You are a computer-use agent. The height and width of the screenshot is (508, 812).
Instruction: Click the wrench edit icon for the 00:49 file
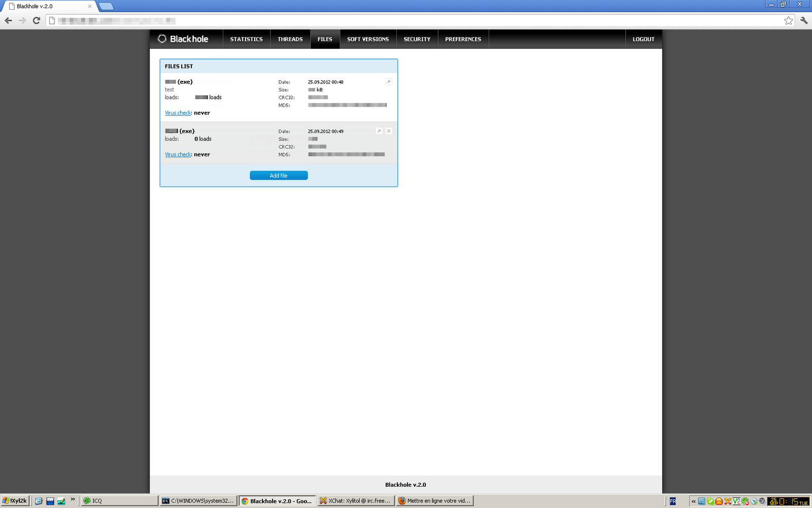[x=379, y=131]
